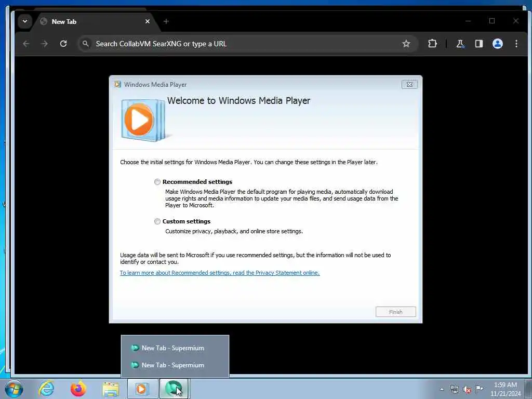Click the Supermium taskbar button
Viewport: 532px width, 399px height.
point(174,389)
